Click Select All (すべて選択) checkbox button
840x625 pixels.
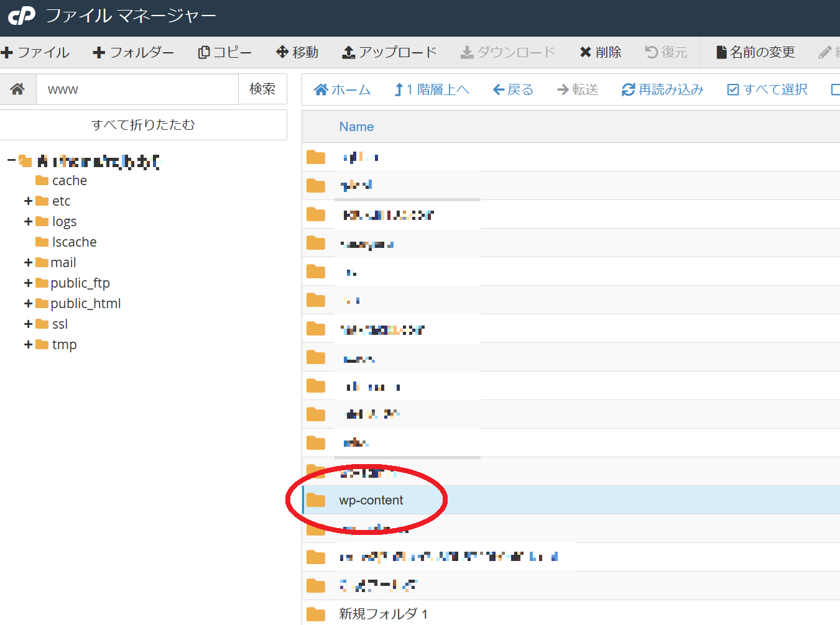click(767, 90)
